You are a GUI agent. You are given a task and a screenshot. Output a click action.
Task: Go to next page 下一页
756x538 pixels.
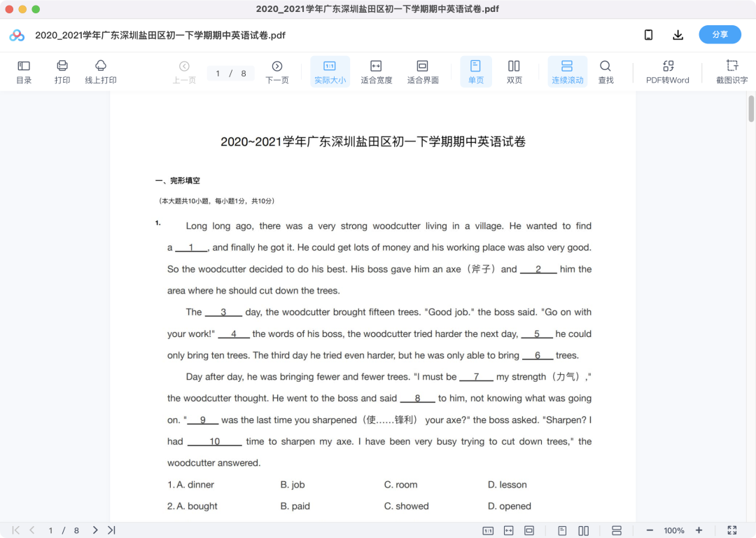click(277, 72)
